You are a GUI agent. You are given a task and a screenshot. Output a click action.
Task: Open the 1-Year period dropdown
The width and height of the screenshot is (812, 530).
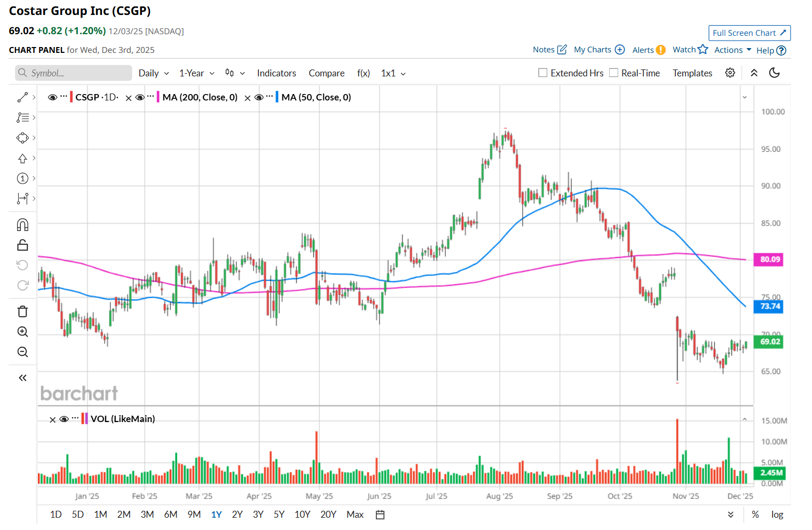click(196, 73)
